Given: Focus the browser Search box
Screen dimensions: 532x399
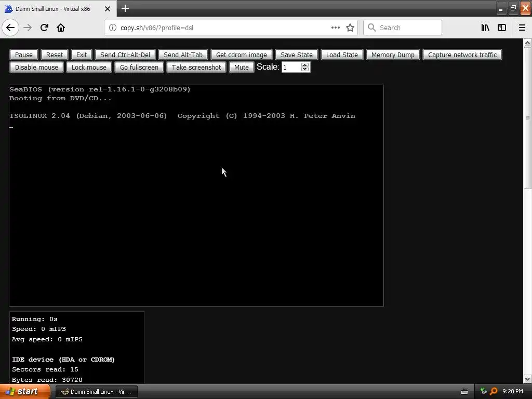Looking at the screenshot, I should (403, 28).
